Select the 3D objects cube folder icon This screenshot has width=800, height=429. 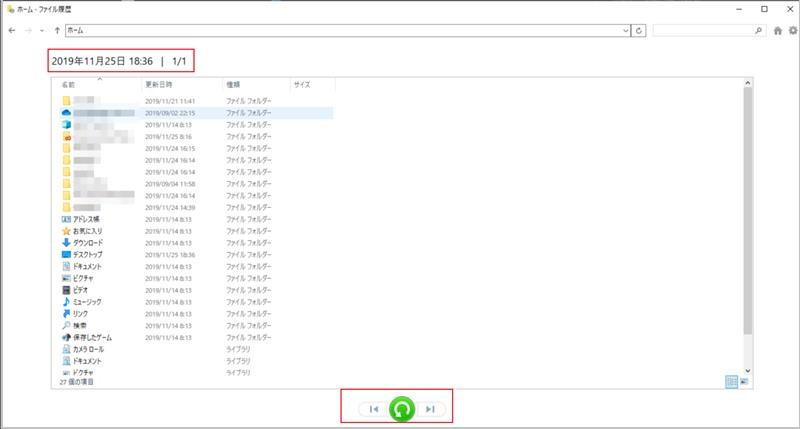click(x=66, y=124)
